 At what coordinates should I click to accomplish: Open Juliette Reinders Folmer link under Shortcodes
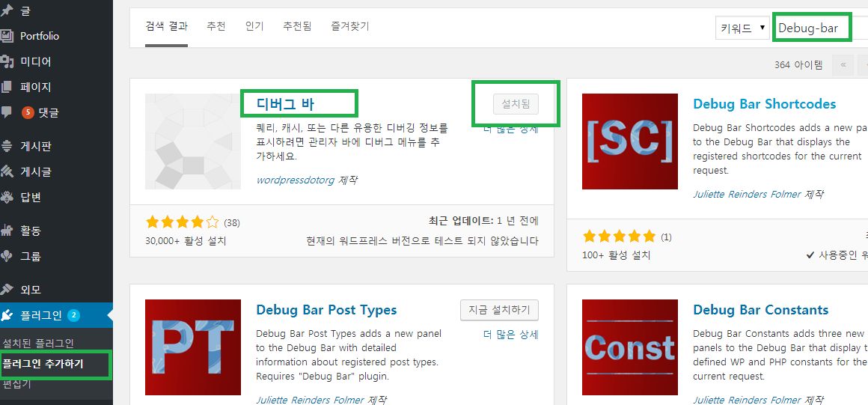[747, 194]
